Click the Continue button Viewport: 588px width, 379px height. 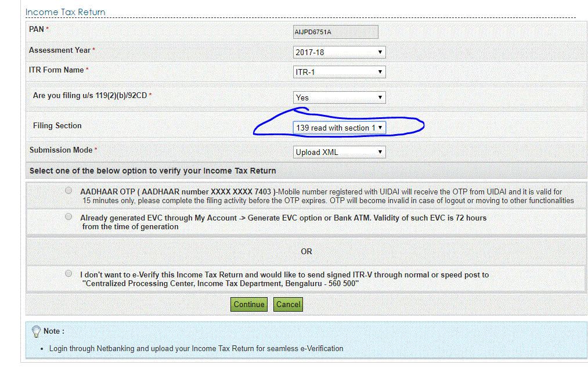pyautogui.click(x=248, y=304)
